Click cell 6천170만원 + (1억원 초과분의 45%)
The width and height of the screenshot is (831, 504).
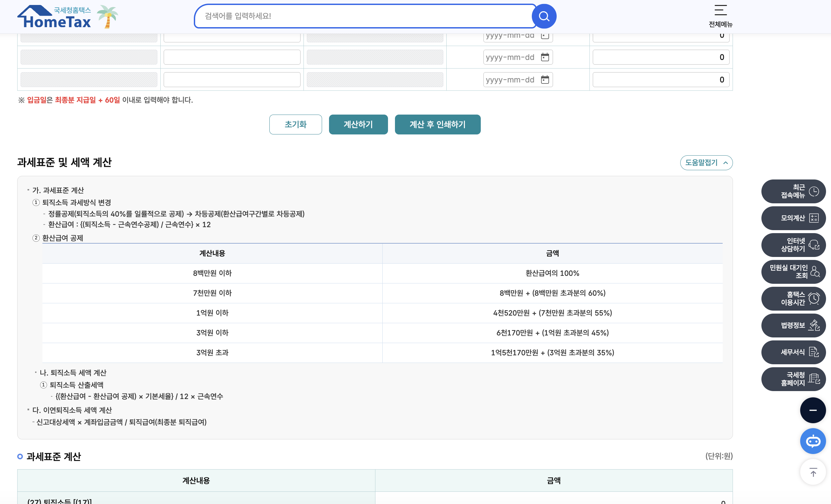coord(552,333)
